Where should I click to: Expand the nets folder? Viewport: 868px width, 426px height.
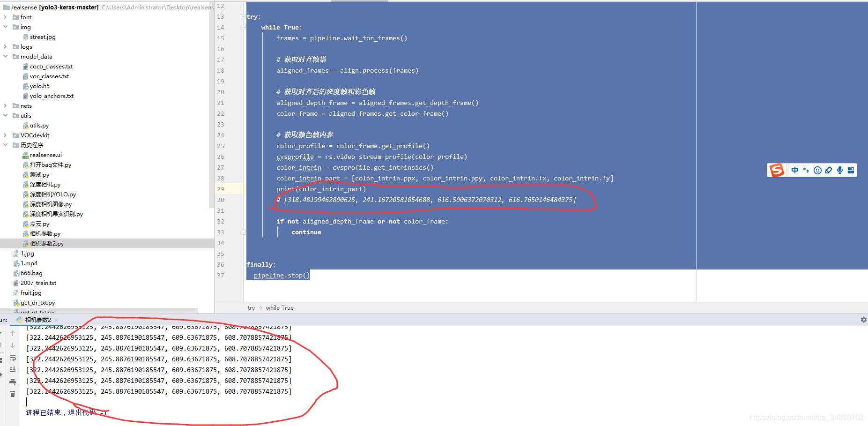coord(5,105)
